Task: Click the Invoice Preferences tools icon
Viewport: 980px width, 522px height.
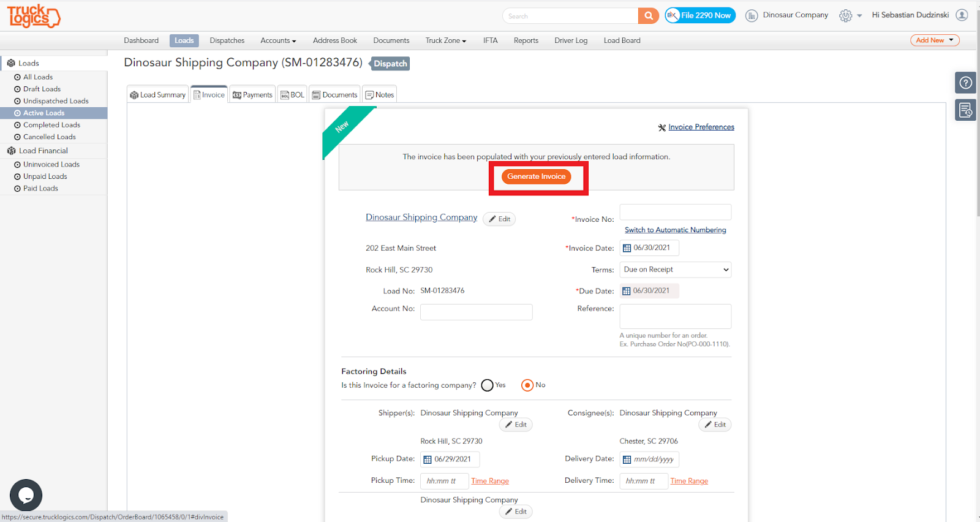Action: [x=661, y=127]
